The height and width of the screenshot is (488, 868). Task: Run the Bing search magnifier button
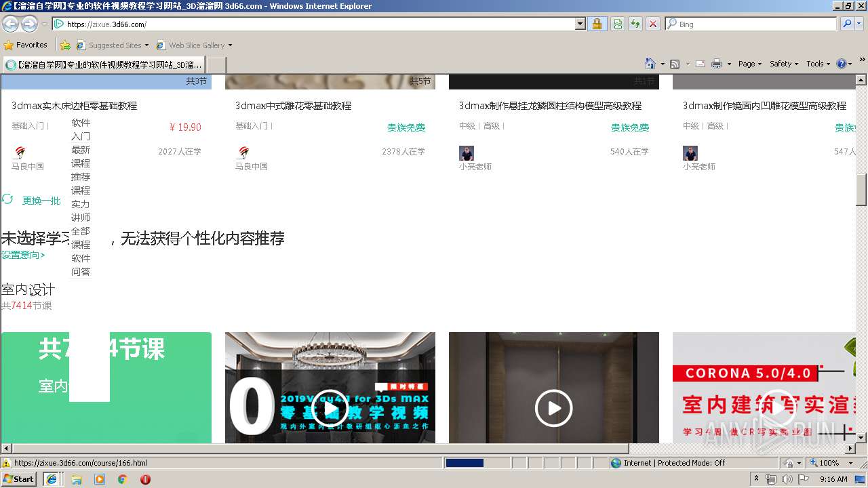tap(847, 24)
